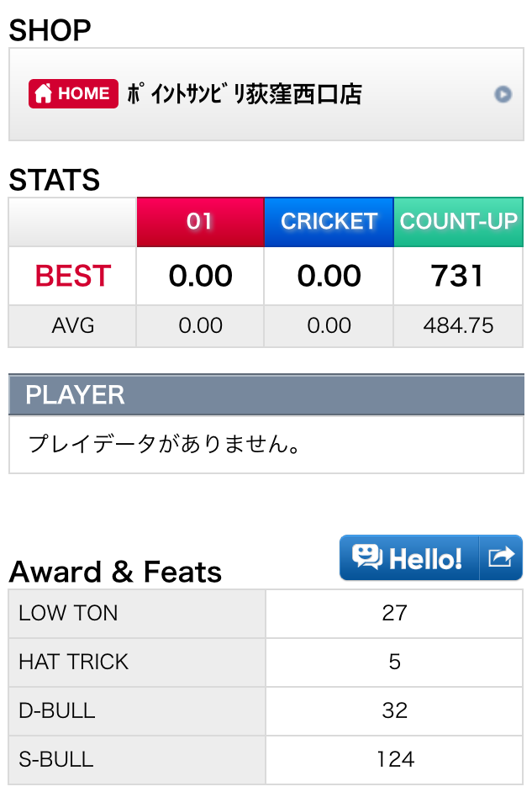
Task: Click the 01 best value 0.00
Action: pos(200,276)
